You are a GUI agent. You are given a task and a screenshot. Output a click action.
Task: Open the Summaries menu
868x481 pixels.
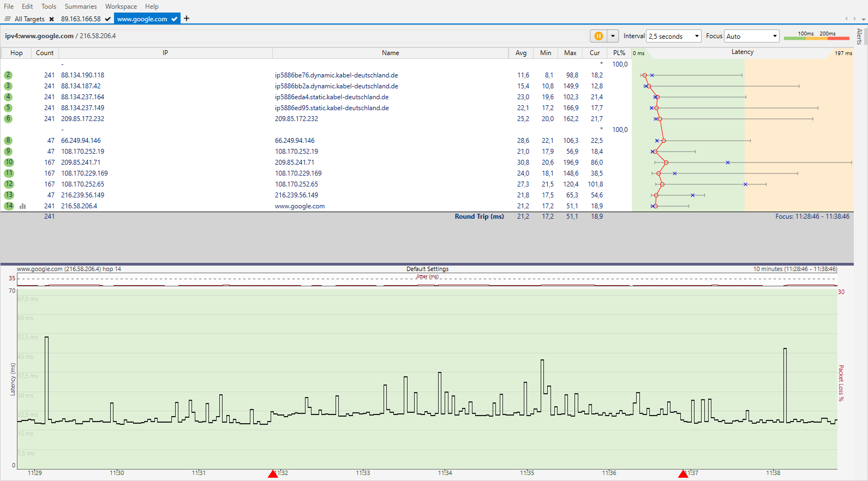click(81, 7)
